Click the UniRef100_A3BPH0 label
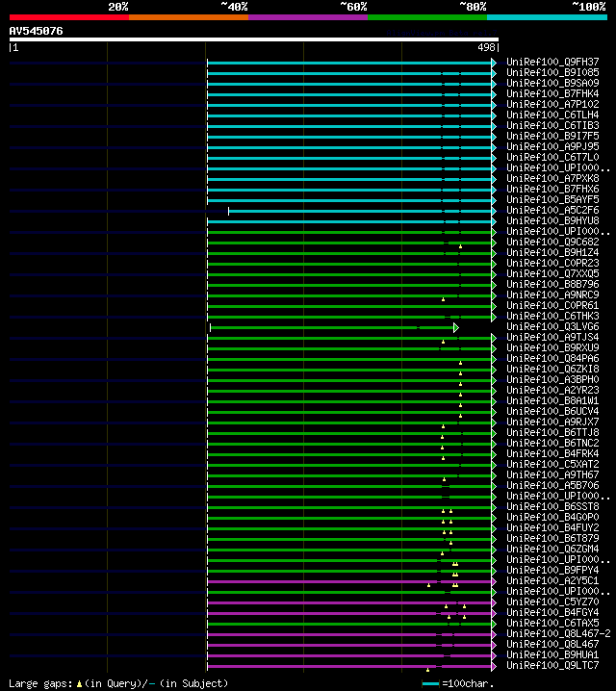Image resolution: width=616 pixels, height=691 pixels. [x=552, y=379]
